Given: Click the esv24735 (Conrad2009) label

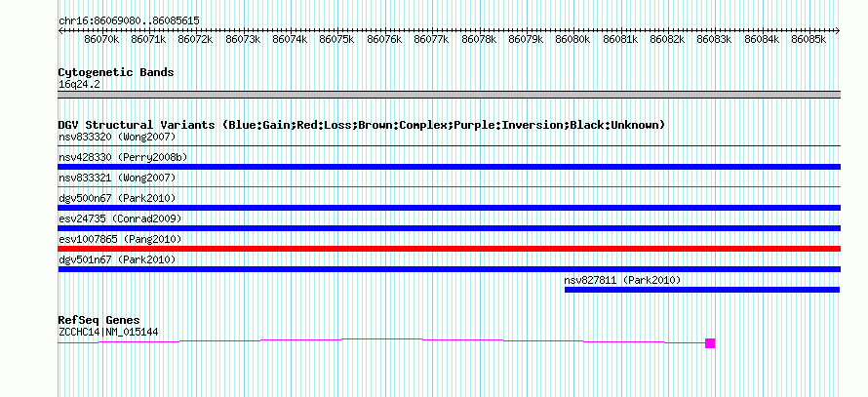Looking at the screenshot, I should tap(120, 218).
